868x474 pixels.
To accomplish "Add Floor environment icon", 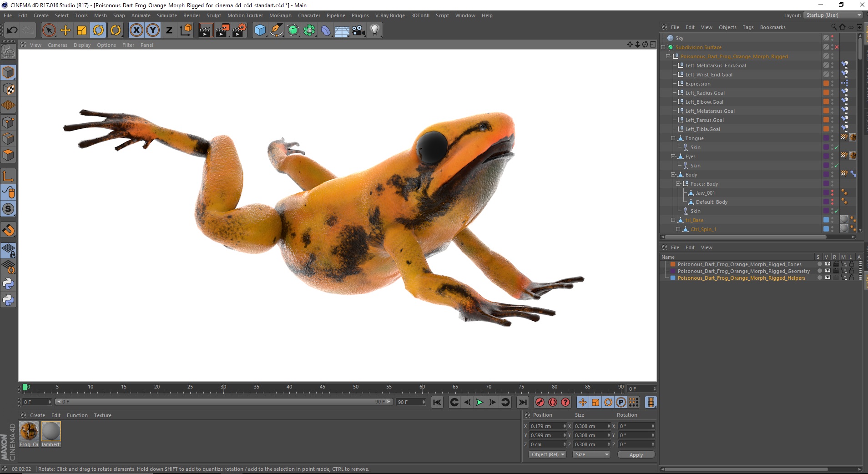I will click(x=342, y=30).
